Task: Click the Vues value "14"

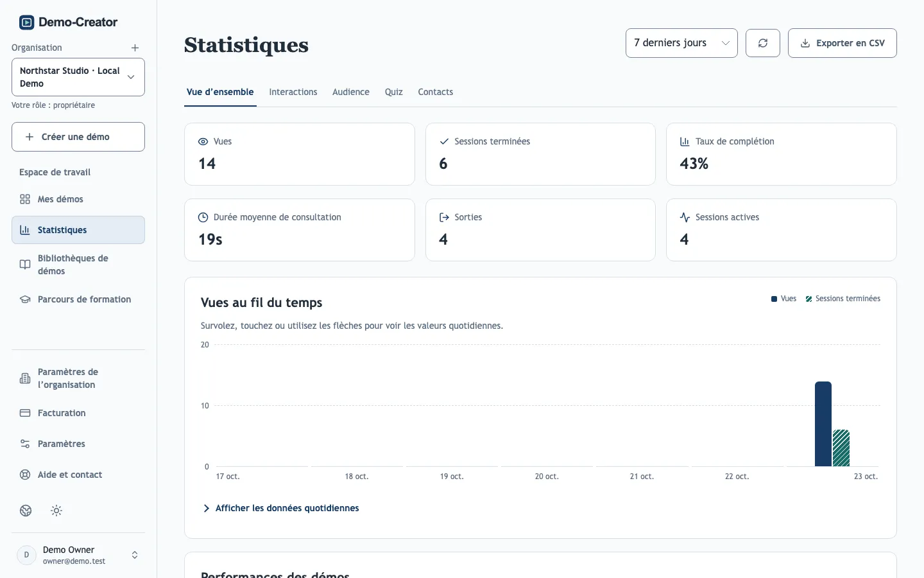Action: pyautogui.click(x=207, y=164)
